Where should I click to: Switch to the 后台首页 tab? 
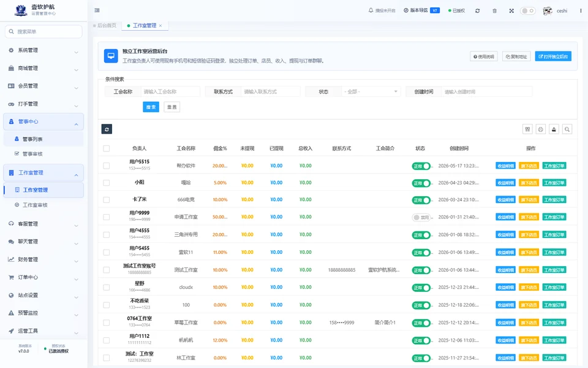click(105, 26)
